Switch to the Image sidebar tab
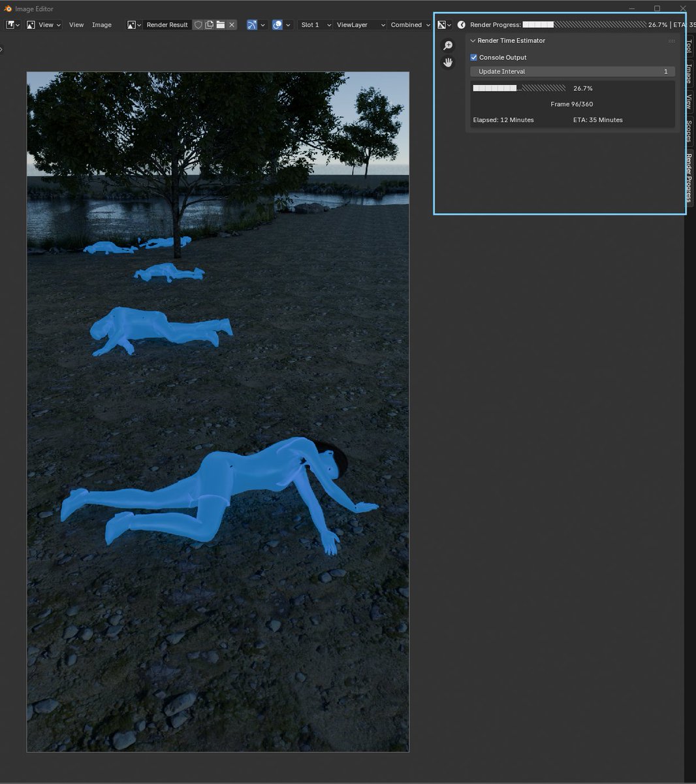Screen dimensions: 696x784 click(689, 73)
